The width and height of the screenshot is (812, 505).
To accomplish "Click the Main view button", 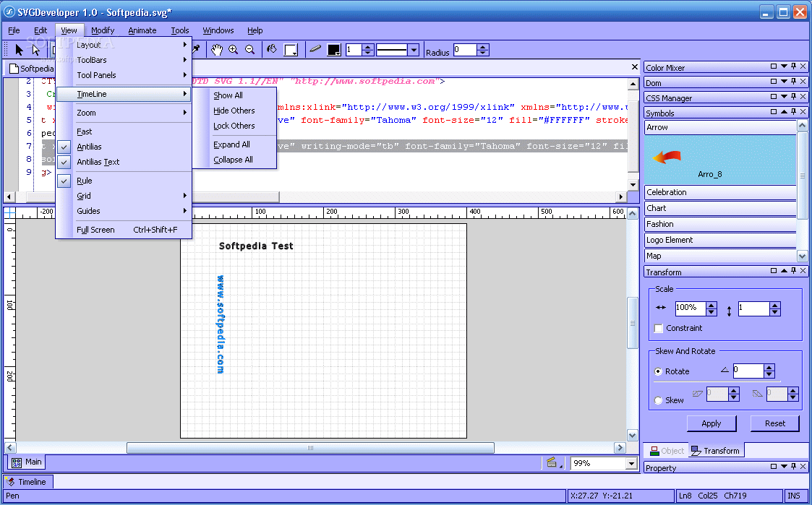I will point(27,462).
